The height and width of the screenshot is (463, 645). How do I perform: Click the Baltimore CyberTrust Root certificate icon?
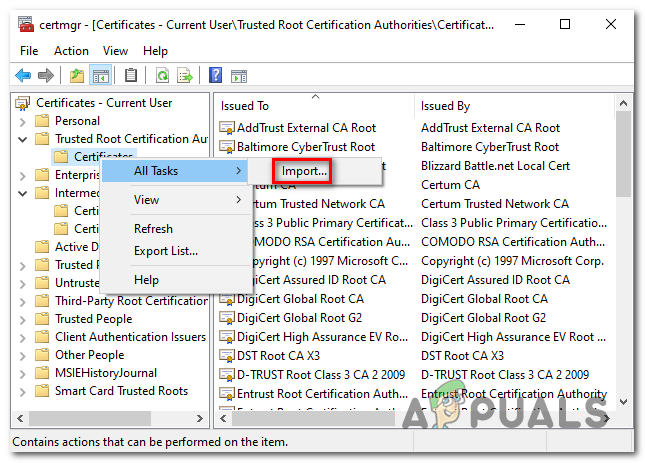coord(227,147)
